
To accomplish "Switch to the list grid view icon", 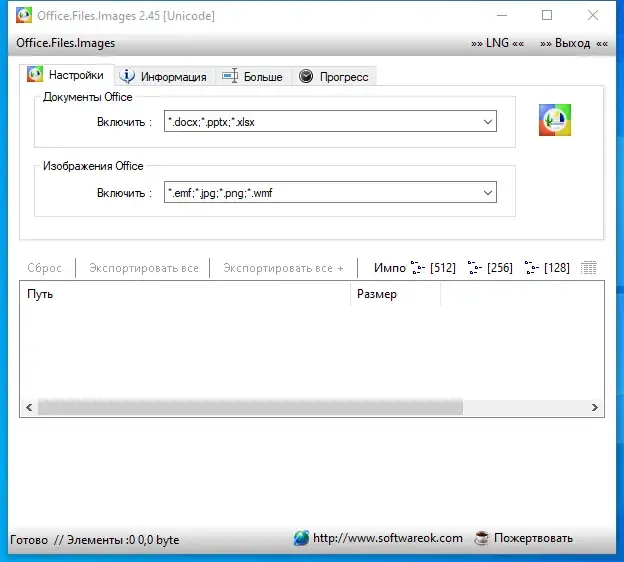I will coord(589,268).
